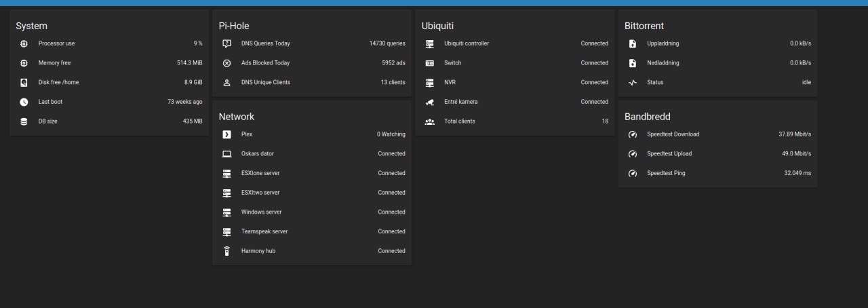Click the Disk free /home harddisk icon
Screen dimensions: 868x308
point(24,82)
